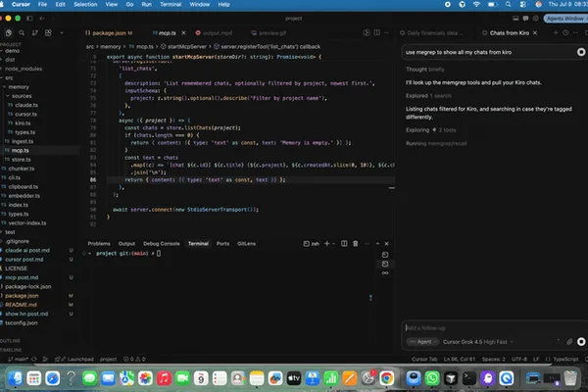Open the Agents Window button
Viewport: 588px width, 392px height.
tap(565, 18)
